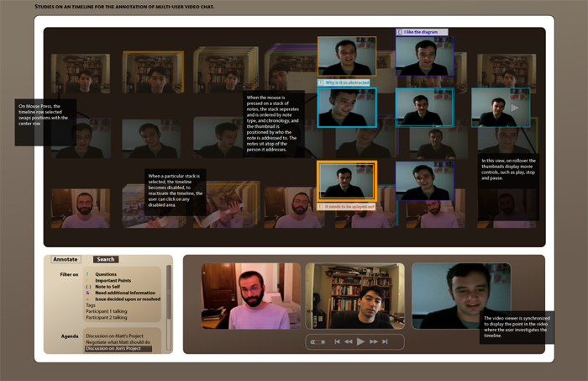
Task: Click the ampersand icon for Need additional information
Action: click(x=87, y=293)
